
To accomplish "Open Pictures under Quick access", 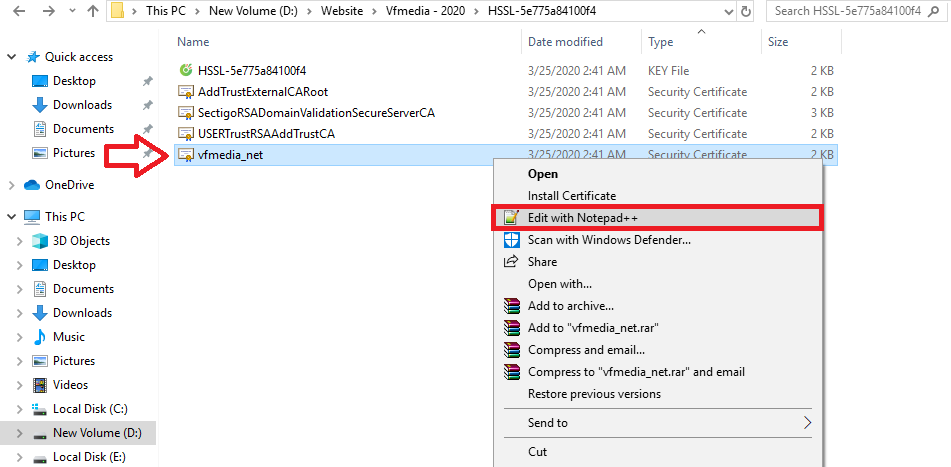I will coord(74,153).
